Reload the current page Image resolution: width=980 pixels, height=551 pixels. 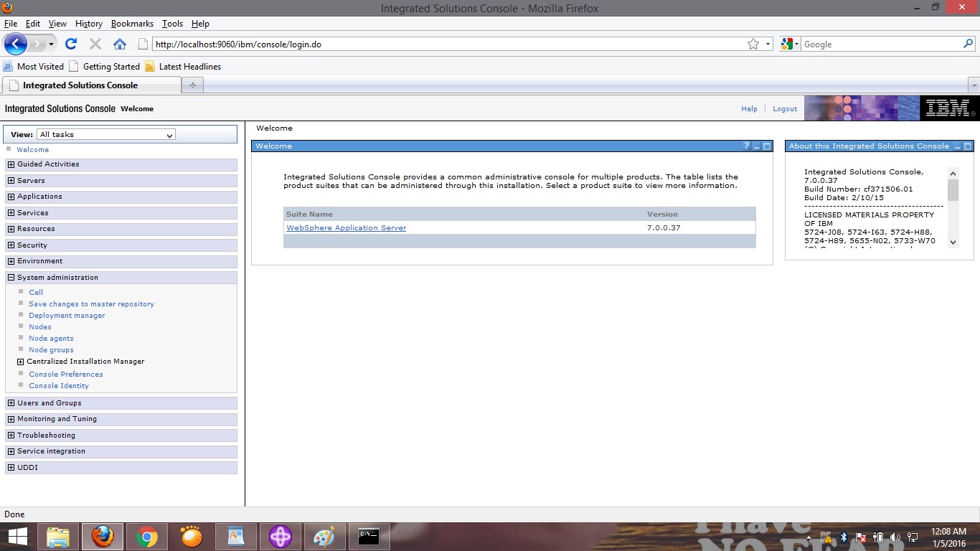70,44
